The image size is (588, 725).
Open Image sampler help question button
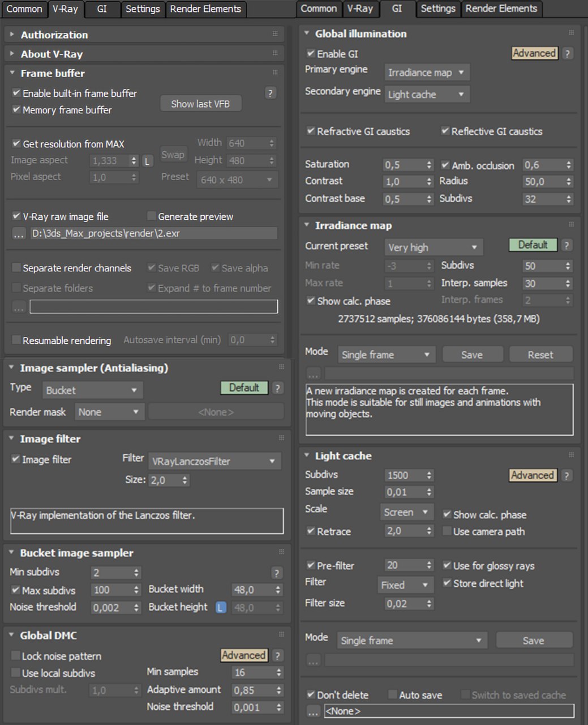coord(277,388)
